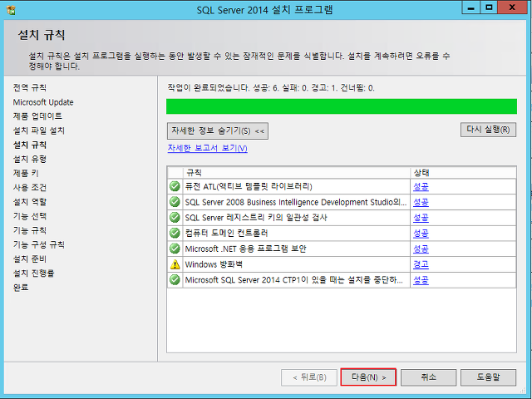Open 성공 link for 레지스트리 키의 일관성 검사

(x=421, y=218)
